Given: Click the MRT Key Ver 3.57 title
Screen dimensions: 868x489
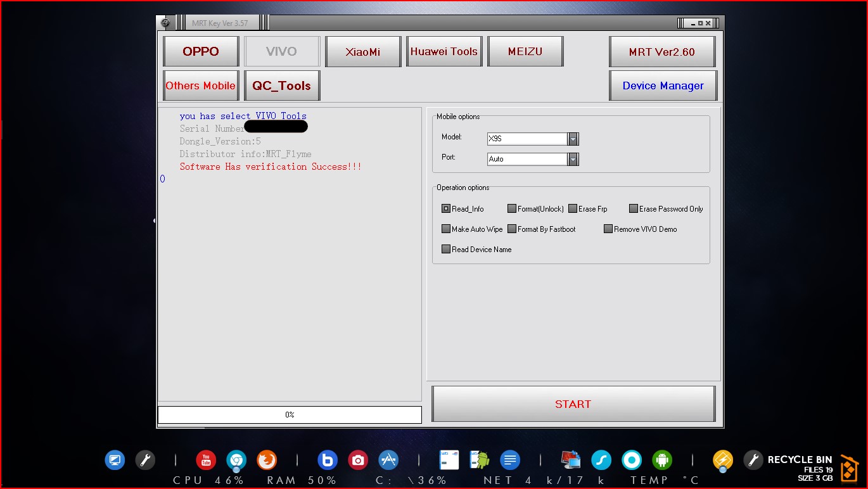Looking at the screenshot, I should (x=220, y=23).
